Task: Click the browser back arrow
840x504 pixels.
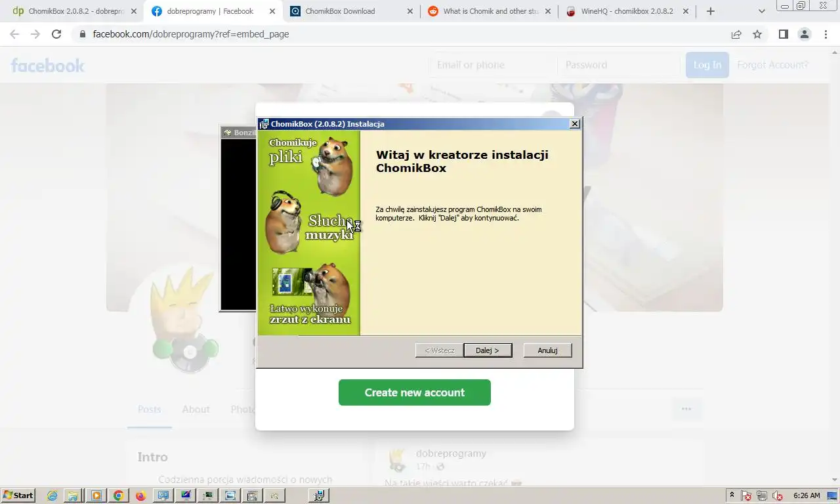Action: point(14,34)
